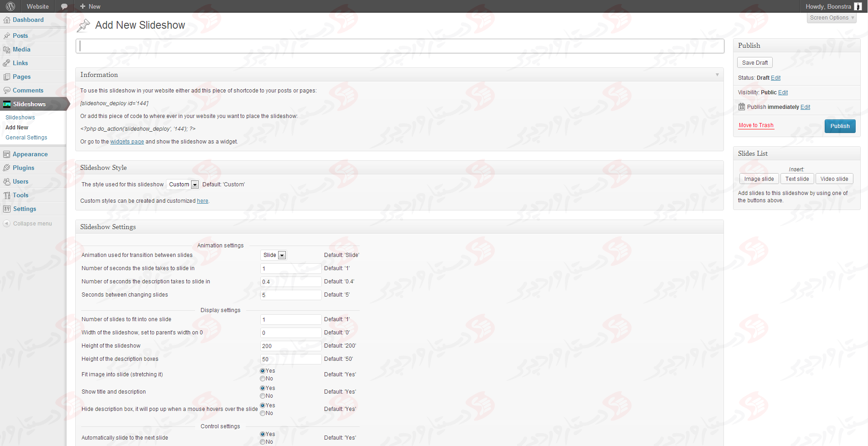Click the Plugins plug icon
868x446 pixels.
[x=6, y=168]
